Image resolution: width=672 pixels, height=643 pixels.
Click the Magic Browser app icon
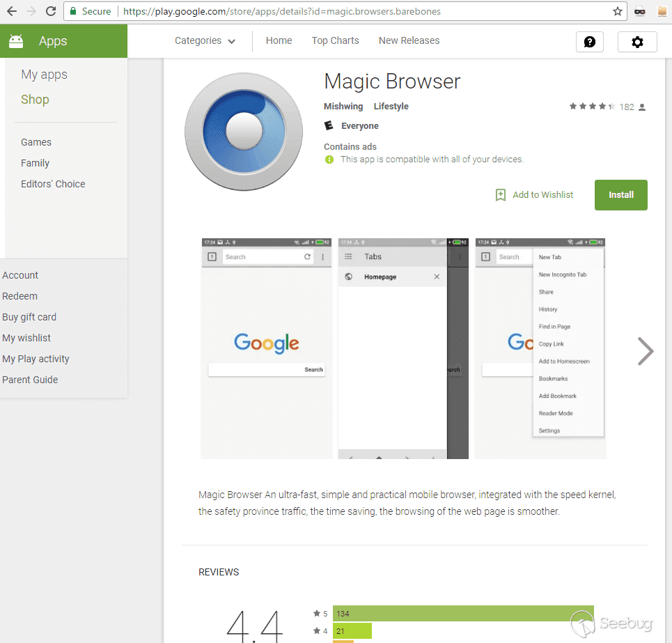pyautogui.click(x=244, y=132)
